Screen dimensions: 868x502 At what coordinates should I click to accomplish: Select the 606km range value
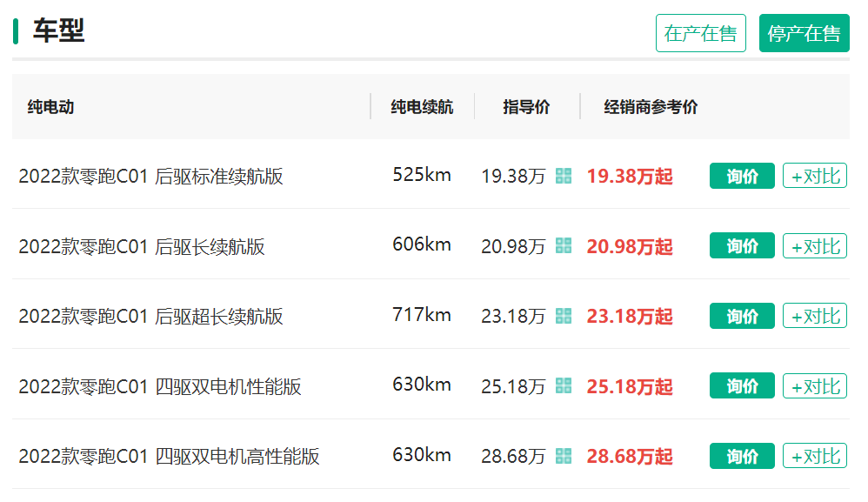(422, 244)
